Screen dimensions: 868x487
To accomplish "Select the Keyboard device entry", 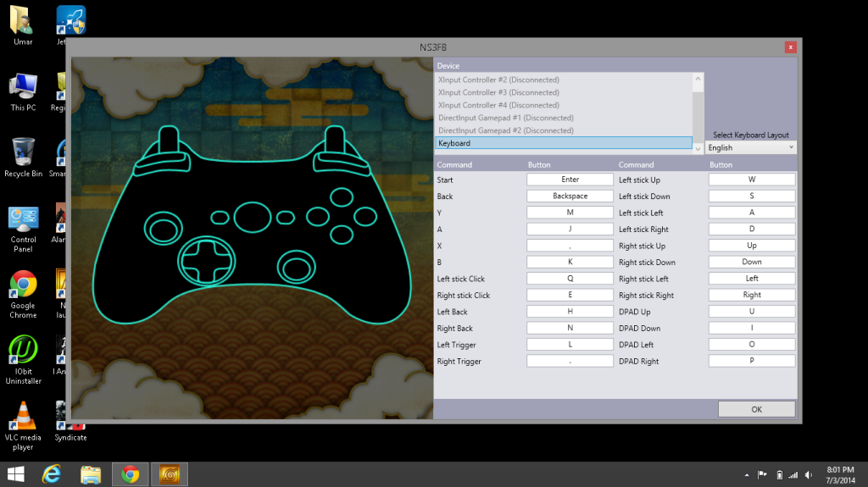I will (x=564, y=143).
